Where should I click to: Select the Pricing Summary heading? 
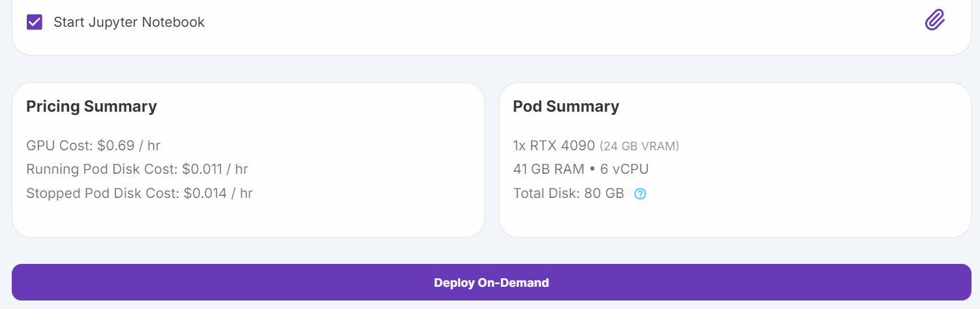coord(91,106)
